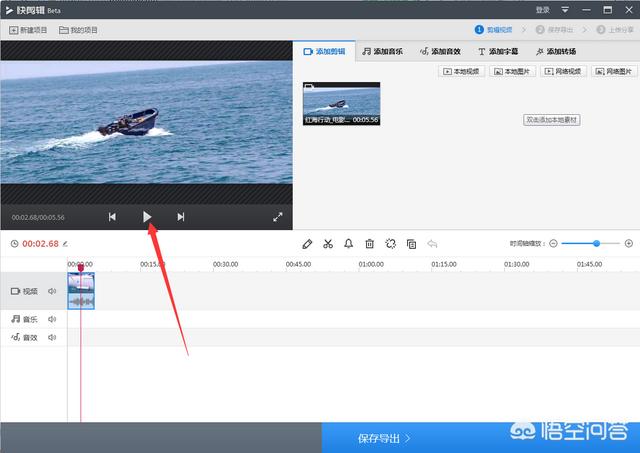Go to step 3 上传分享
The width and height of the screenshot is (640, 453).
click(615, 30)
